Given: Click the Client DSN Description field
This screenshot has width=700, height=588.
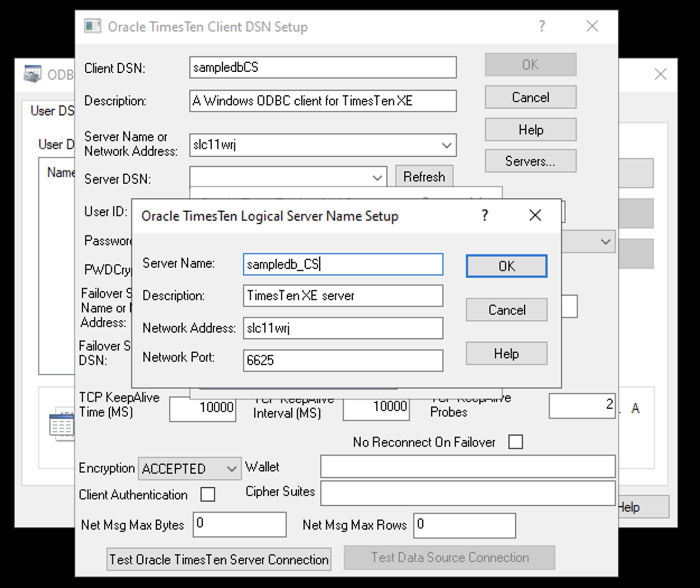Looking at the screenshot, I should (x=323, y=101).
